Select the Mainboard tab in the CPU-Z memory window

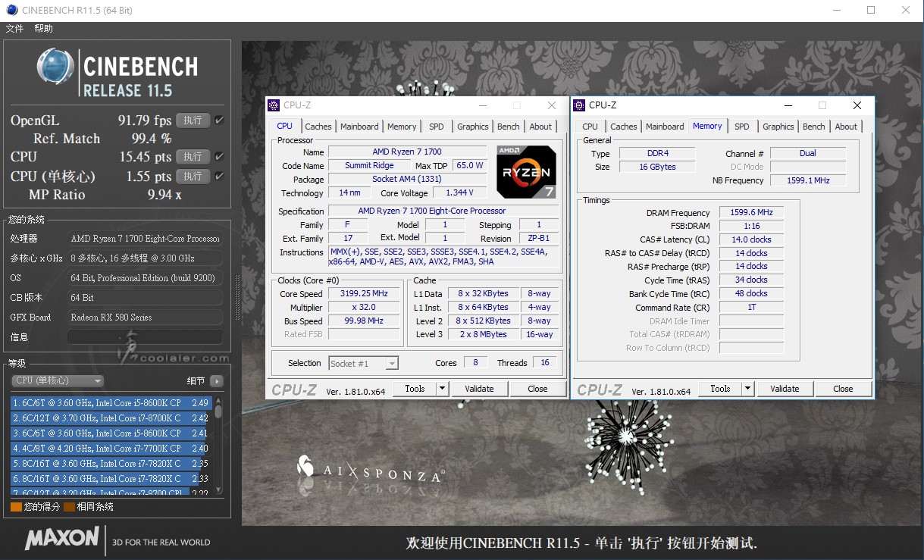(x=665, y=127)
